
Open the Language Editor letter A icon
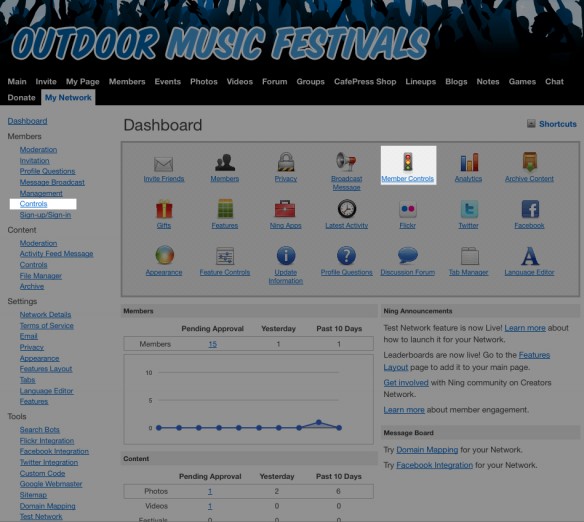click(529, 255)
